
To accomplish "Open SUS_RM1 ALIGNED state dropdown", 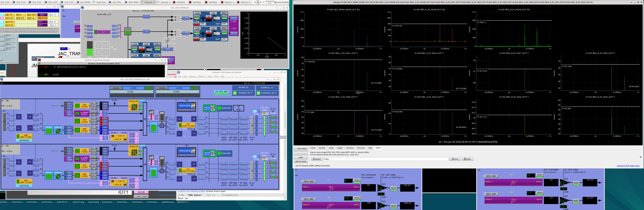I will click(131, 92).
